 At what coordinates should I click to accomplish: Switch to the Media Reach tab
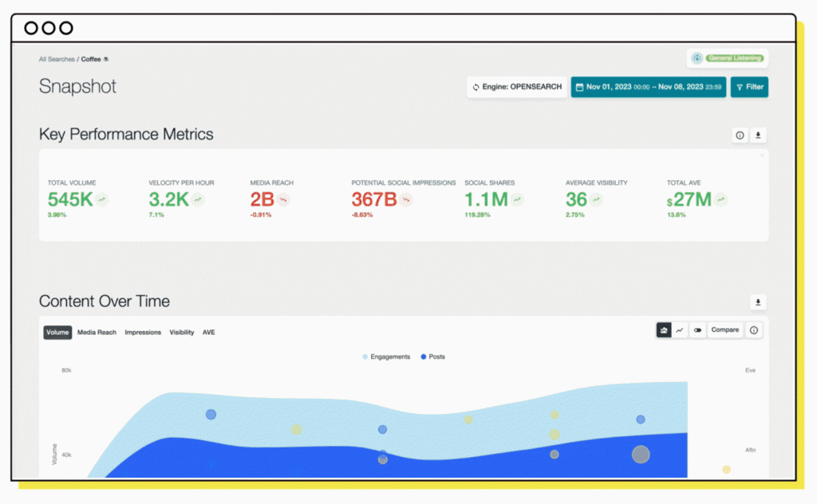(x=97, y=333)
